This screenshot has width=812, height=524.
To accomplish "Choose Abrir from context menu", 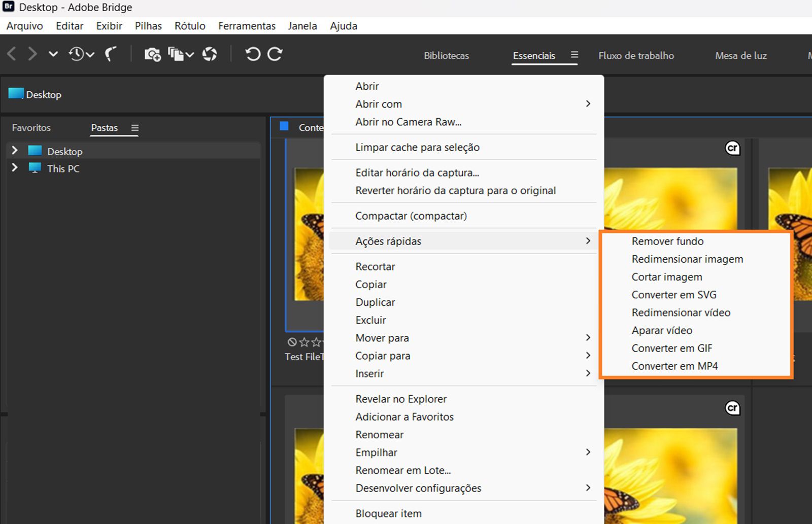I will [x=464, y=86].
